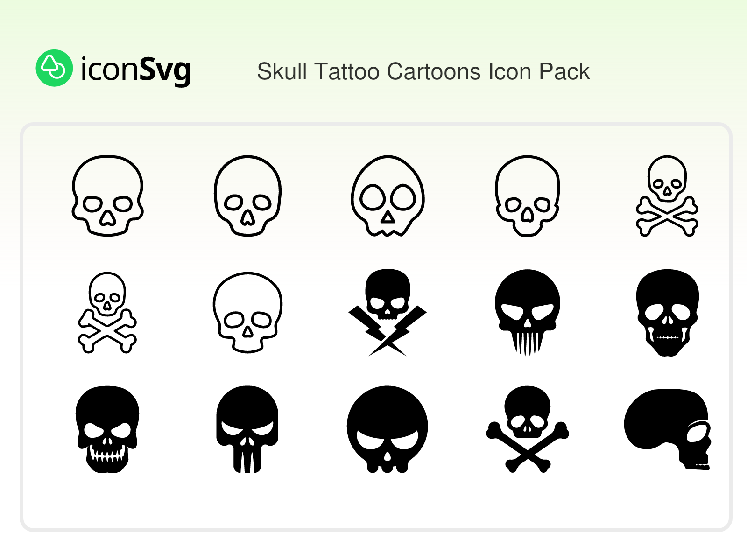The width and height of the screenshot is (747, 560).
Task: Pick the solid skull with long dripping teeth
Action: (528, 313)
